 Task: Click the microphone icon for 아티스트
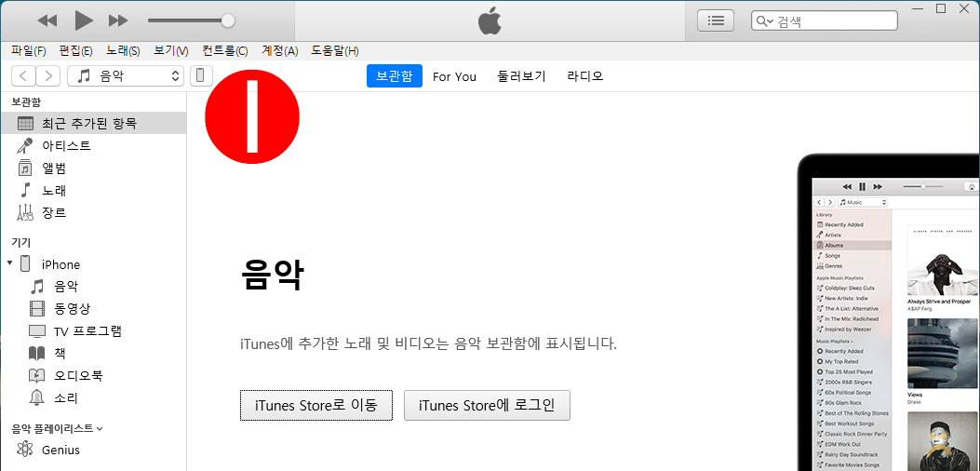25,146
